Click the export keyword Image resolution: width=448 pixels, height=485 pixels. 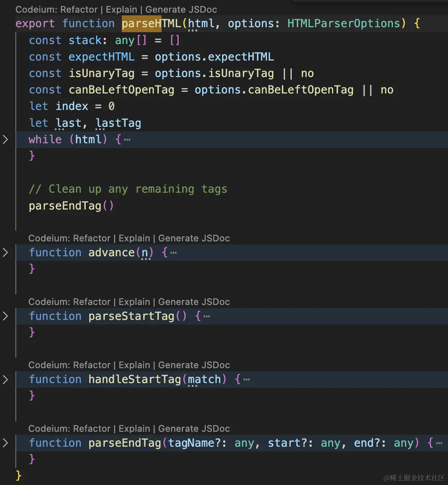point(35,24)
